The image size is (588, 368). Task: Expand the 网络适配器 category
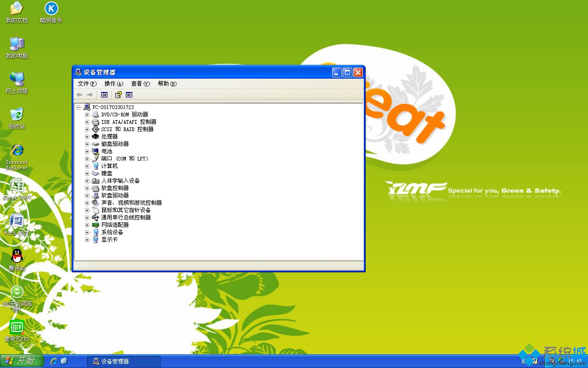point(87,225)
